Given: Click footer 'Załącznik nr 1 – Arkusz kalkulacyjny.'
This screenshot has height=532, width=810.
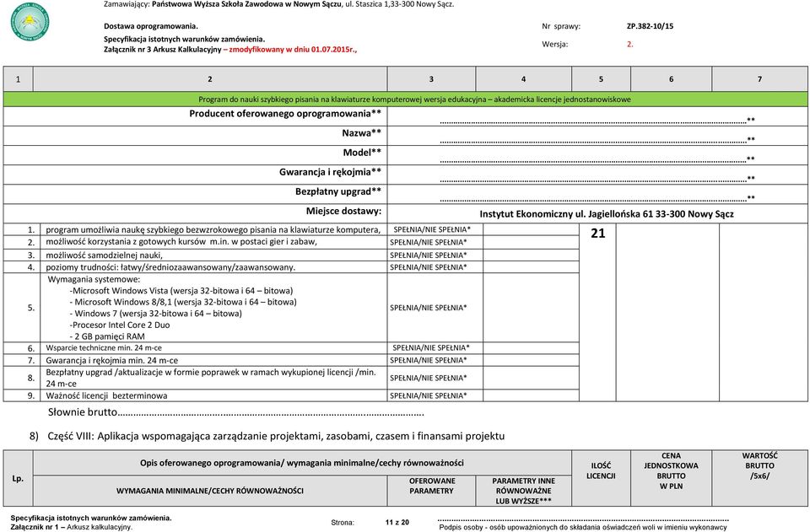Looking at the screenshot, I should coord(71,527).
